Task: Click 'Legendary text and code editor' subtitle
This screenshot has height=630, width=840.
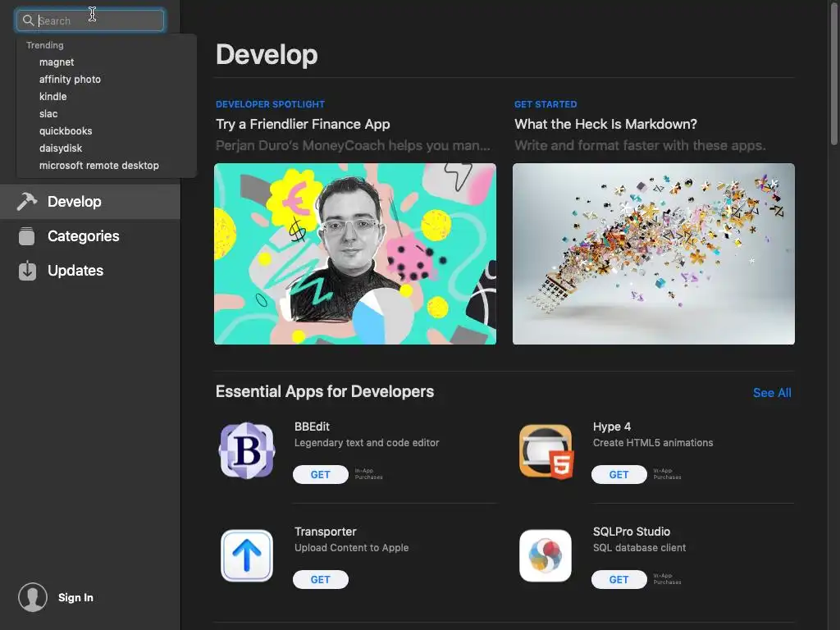Action: pyautogui.click(x=367, y=442)
